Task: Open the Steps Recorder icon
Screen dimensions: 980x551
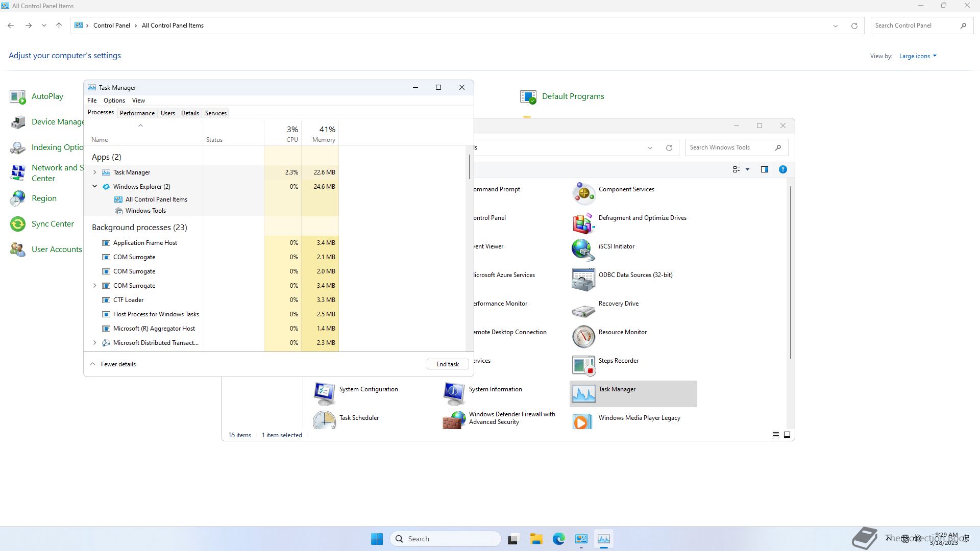Action: pos(583,365)
